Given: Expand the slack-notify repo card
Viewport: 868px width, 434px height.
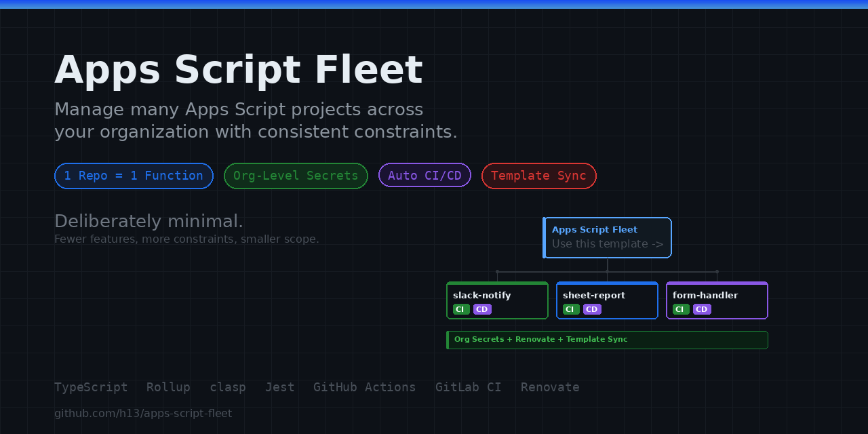Looking at the screenshot, I should [497, 300].
